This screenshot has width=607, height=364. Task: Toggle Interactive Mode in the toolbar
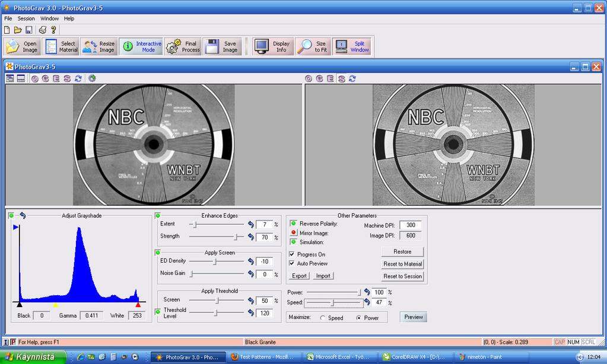(x=141, y=46)
